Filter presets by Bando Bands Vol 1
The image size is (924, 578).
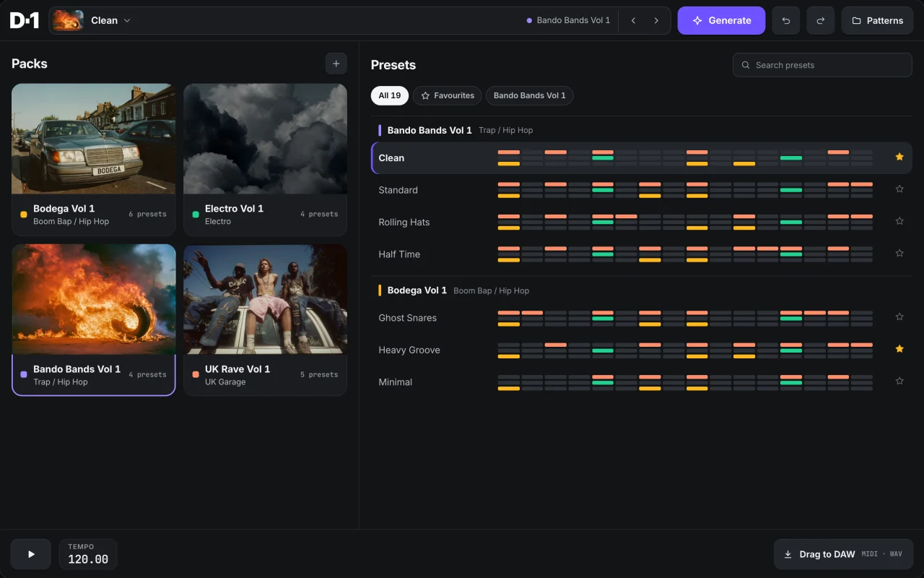click(530, 95)
